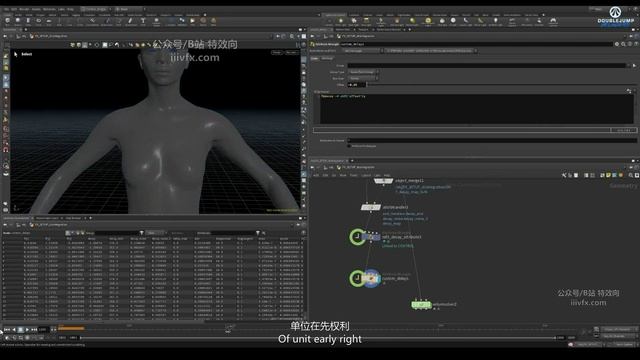This screenshot has height=360, width=640.
Task: Select the Sphere shelf tool
Action: click(x=18, y=21)
